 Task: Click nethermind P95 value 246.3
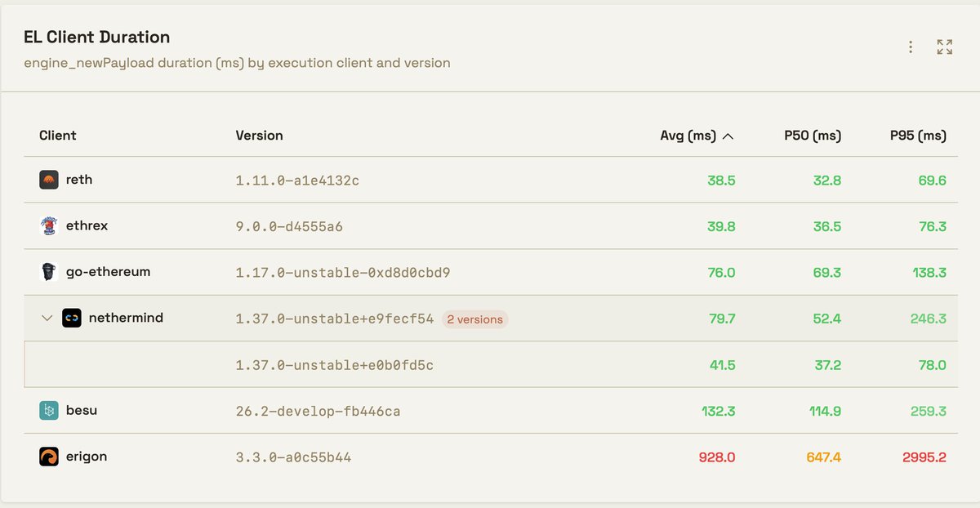(x=929, y=319)
